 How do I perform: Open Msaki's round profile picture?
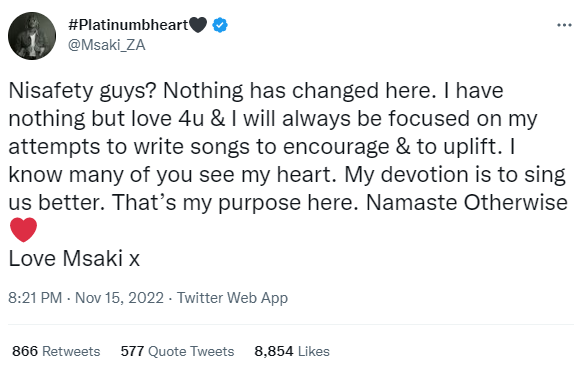pyautogui.click(x=32, y=36)
